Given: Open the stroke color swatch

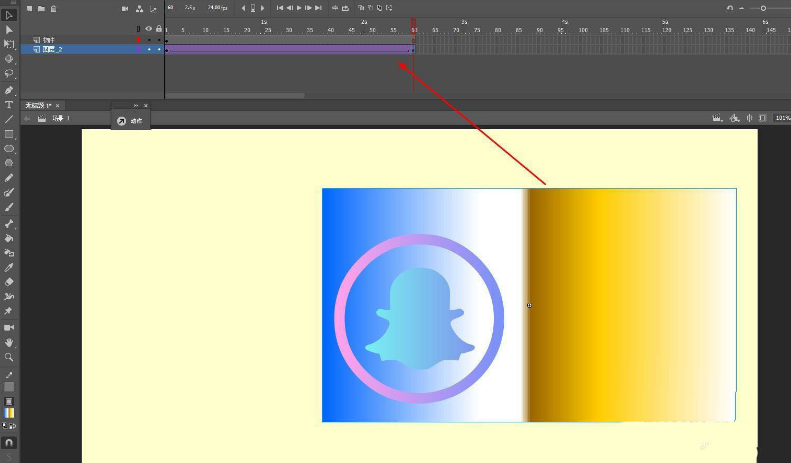Looking at the screenshot, I should click(9, 387).
